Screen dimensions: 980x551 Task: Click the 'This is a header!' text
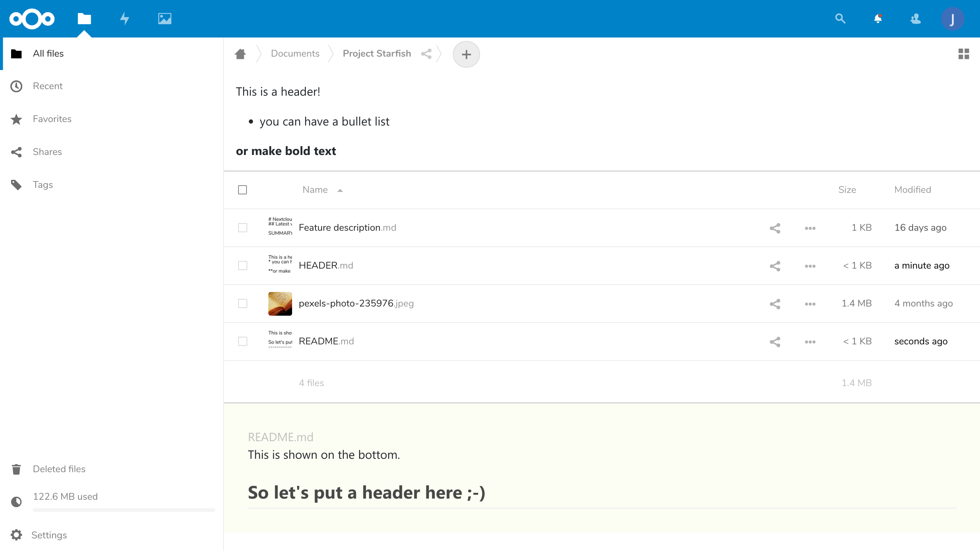point(278,92)
